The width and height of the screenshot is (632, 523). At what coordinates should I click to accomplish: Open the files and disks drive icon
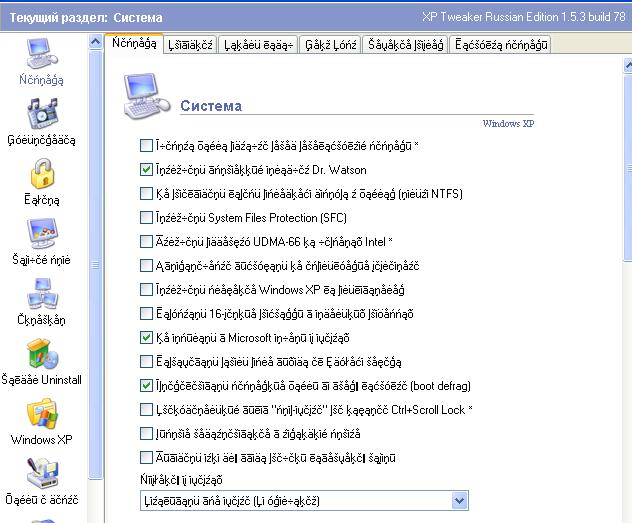coord(42,474)
